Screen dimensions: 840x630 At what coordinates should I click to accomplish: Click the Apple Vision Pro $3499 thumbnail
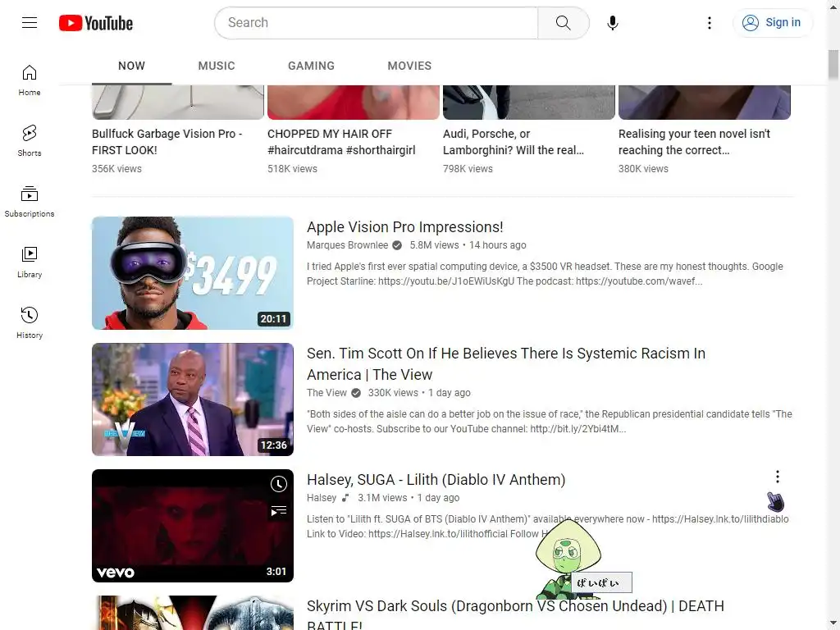[x=193, y=273]
